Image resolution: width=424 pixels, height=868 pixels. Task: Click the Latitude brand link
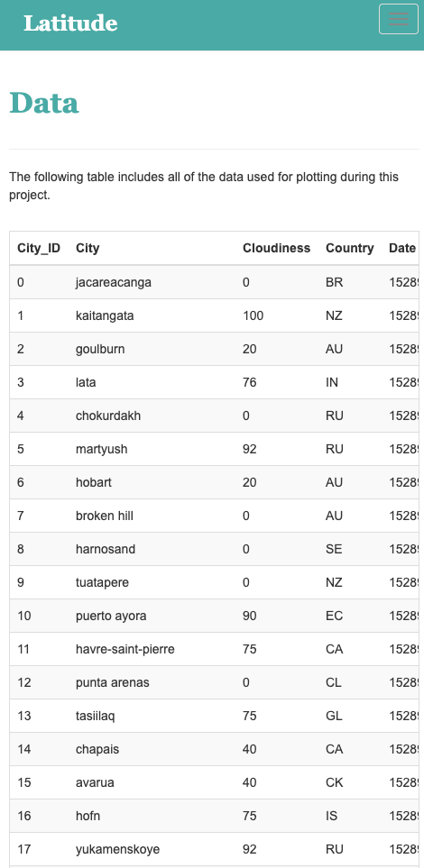[70, 23]
